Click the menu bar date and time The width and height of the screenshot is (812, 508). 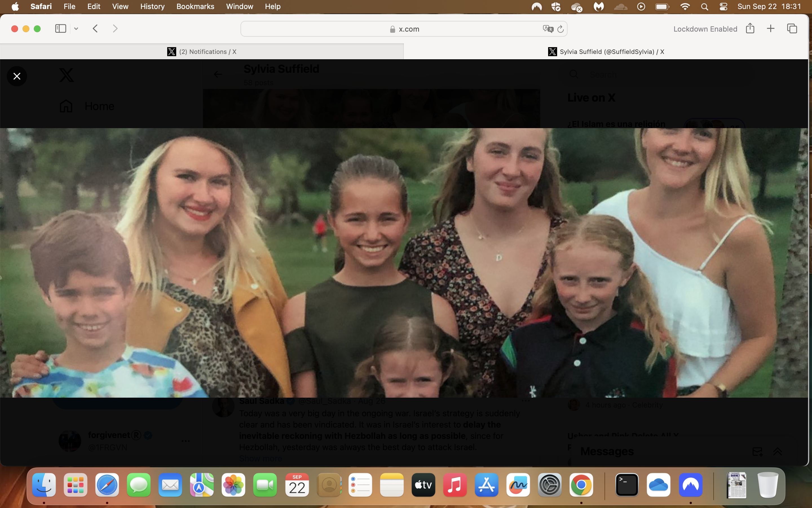click(769, 6)
